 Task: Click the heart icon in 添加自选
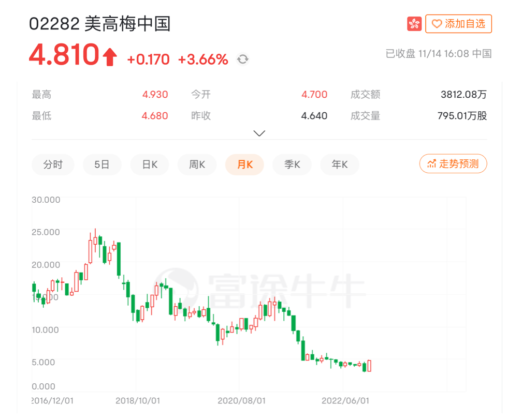tap(437, 24)
